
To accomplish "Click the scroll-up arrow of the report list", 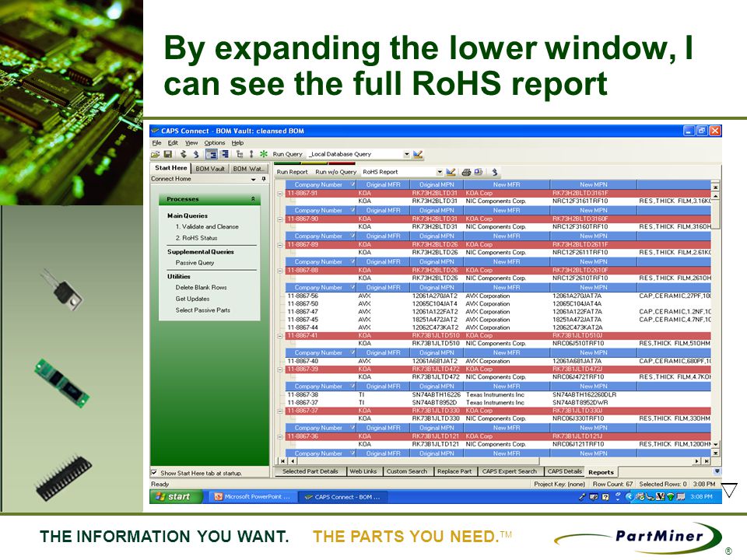I will [715, 196].
